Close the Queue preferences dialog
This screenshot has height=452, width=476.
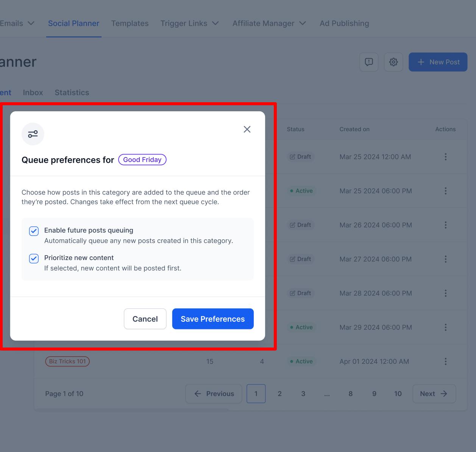pos(247,129)
